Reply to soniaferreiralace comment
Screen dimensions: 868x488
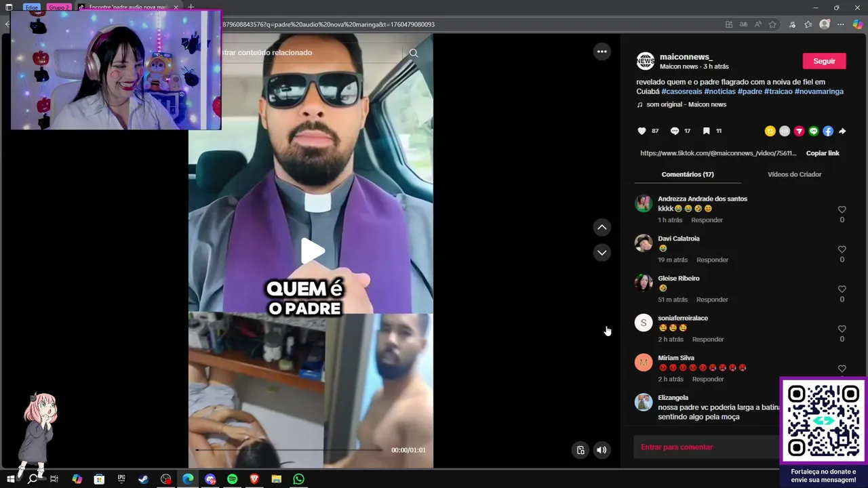pyautogui.click(x=708, y=340)
